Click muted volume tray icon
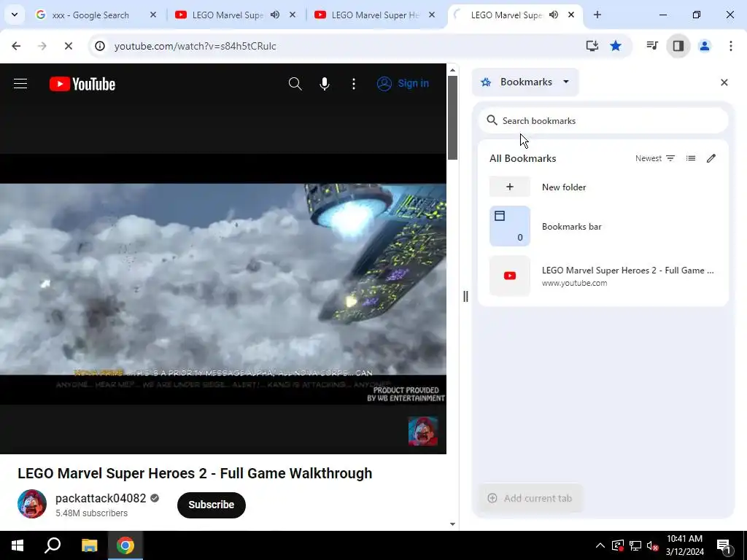Image resolution: width=747 pixels, height=560 pixels. pos(653,545)
